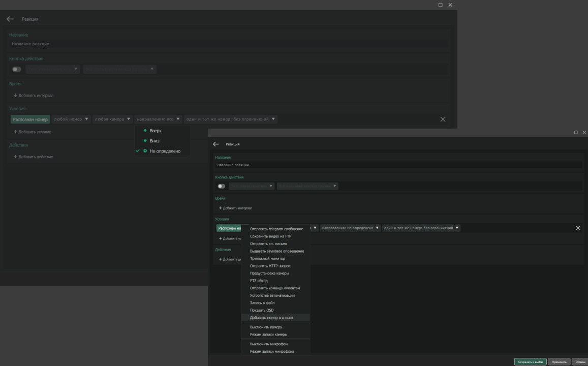Click the back arrow in the rear Реакция window
This screenshot has height=366, width=588.
[10, 19]
